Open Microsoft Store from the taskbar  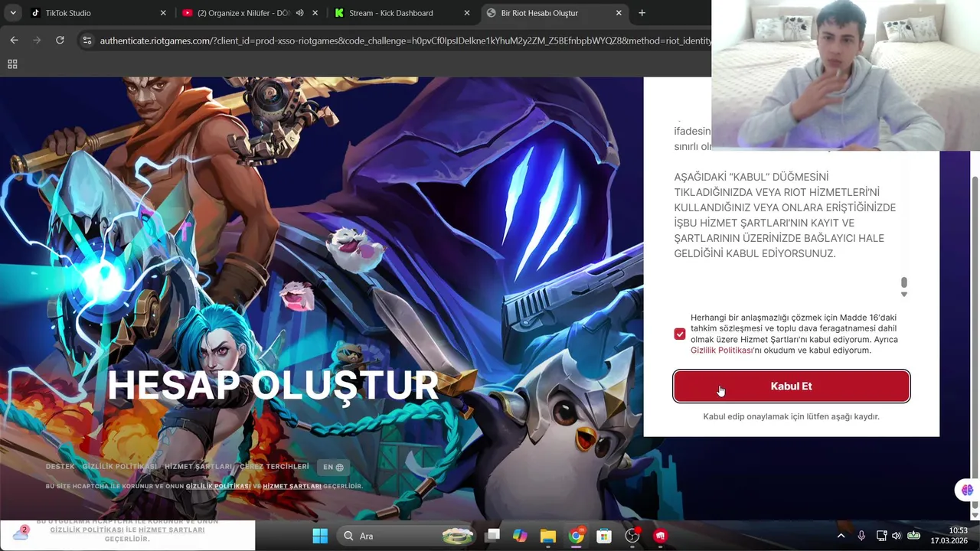pos(604,536)
